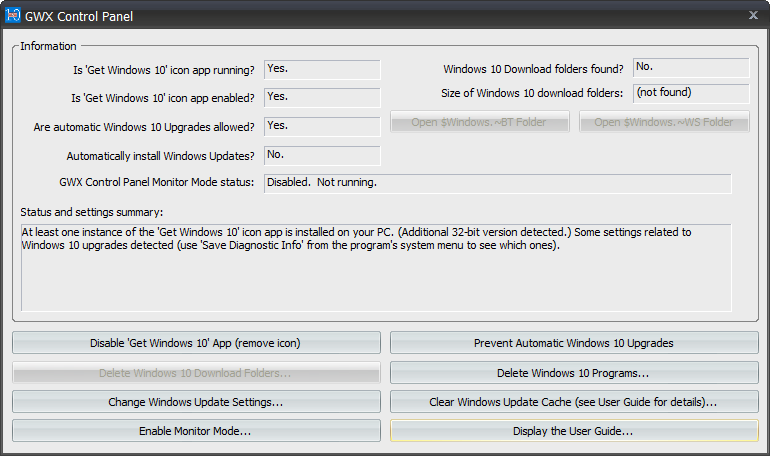Clear Windows Update Cache button
The height and width of the screenshot is (456, 770).
[x=574, y=402]
